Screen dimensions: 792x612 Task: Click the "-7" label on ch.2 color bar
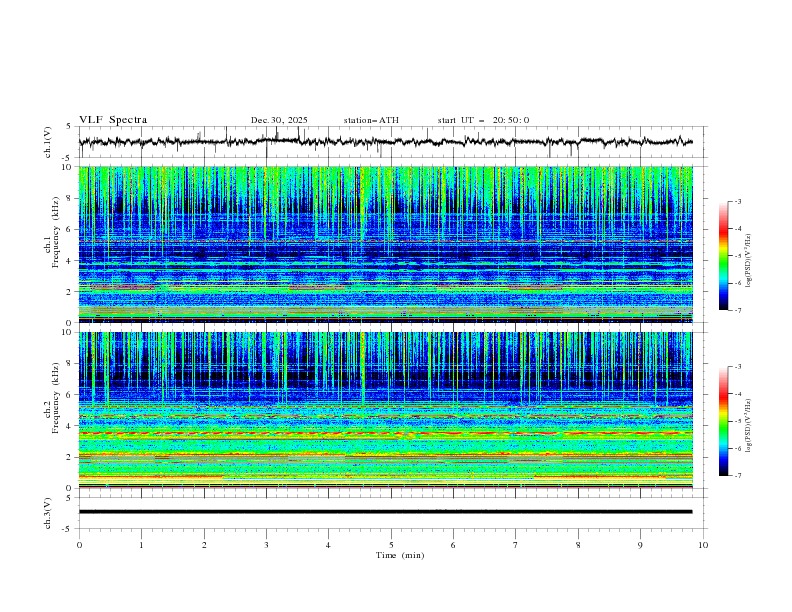click(737, 476)
